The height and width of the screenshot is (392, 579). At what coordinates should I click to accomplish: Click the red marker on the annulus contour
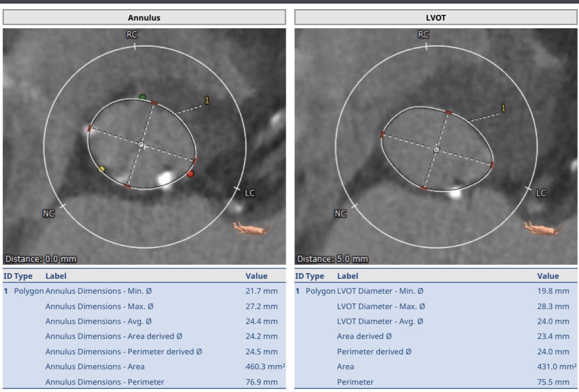[x=190, y=173]
